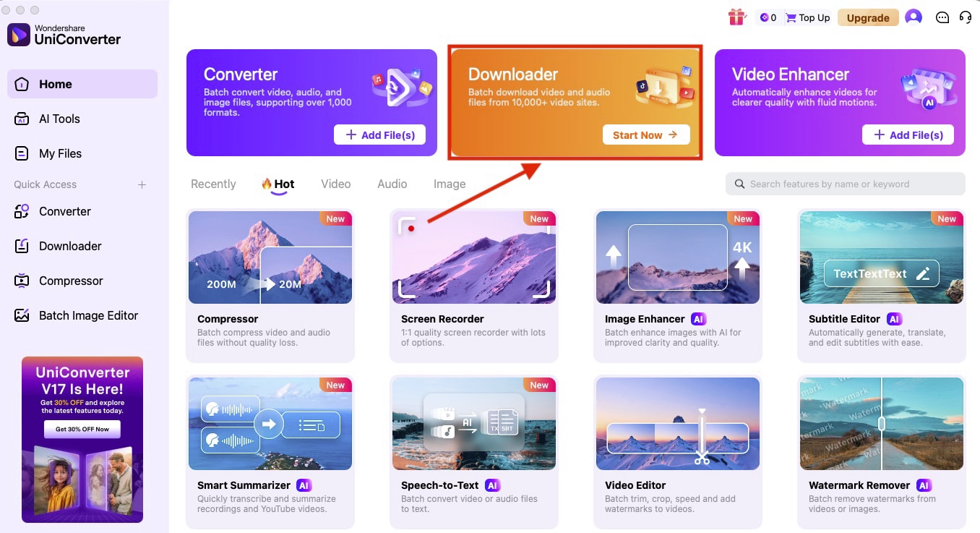Click the AI badge beside Speech-to-Text
Screen dimensions: 980x533
(x=493, y=485)
